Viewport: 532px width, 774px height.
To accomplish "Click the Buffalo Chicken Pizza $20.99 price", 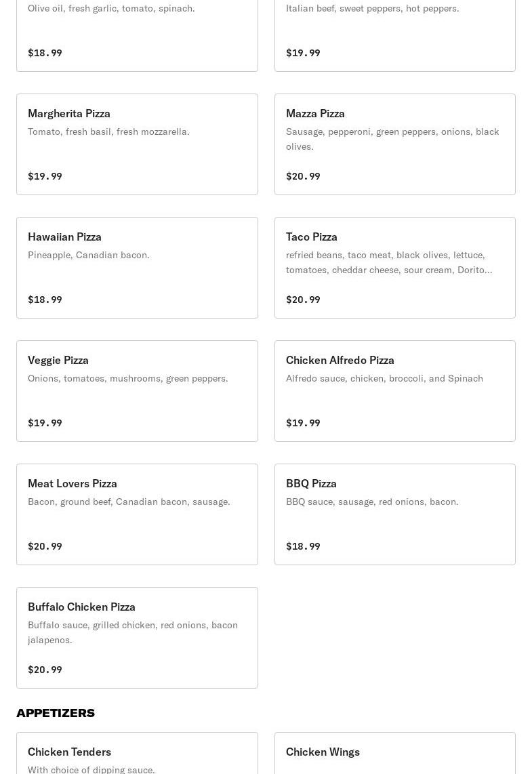I will [x=45, y=670].
